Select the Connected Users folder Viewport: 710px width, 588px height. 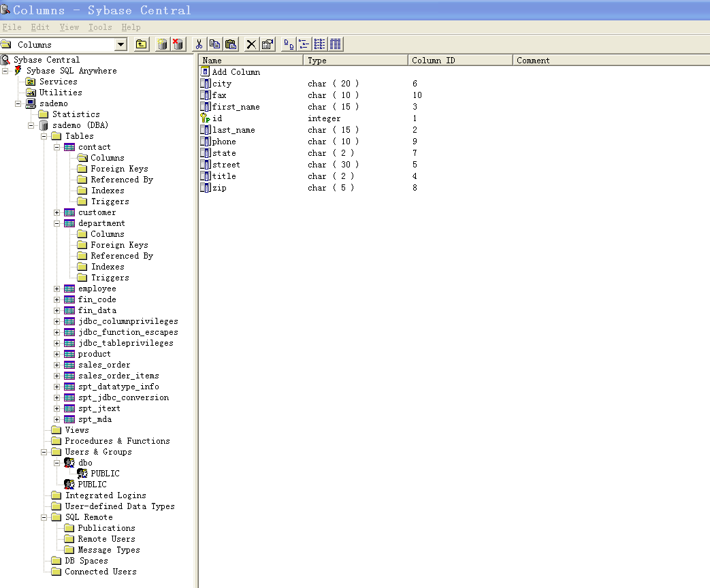point(101,571)
